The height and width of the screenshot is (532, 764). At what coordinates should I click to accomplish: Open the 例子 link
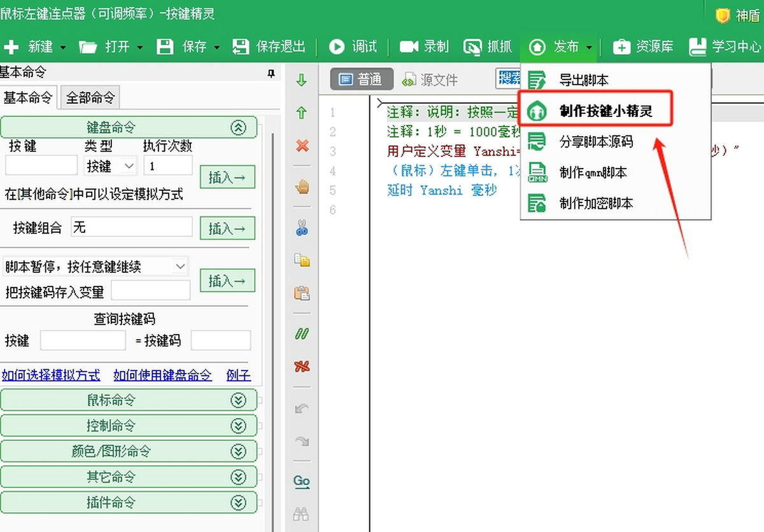tap(239, 375)
